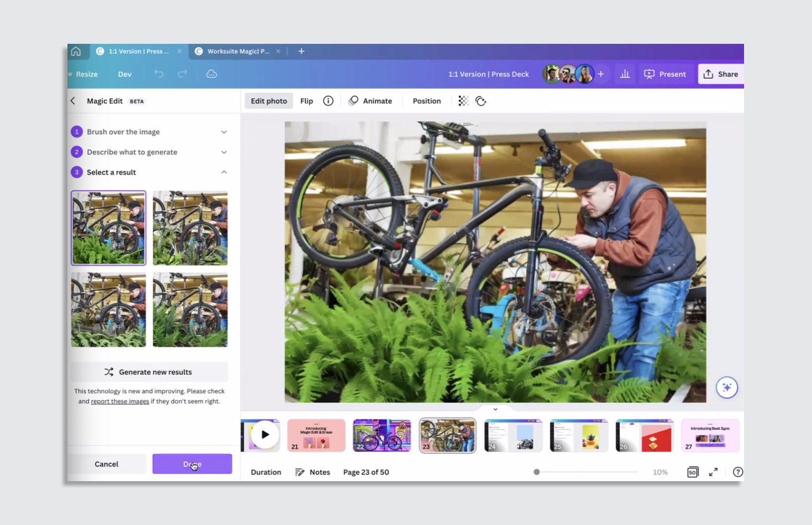
Task: Close the Worksuite Magic tab
Action: pos(278,51)
